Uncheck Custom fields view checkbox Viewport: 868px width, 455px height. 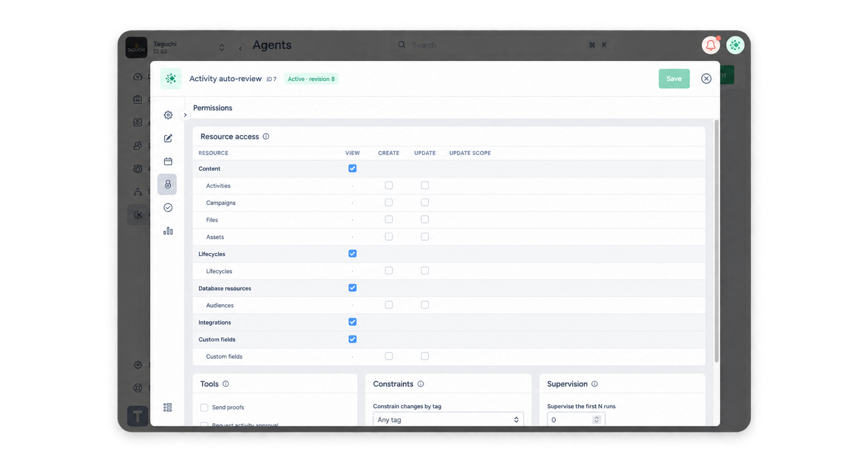[x=352, y=339]
